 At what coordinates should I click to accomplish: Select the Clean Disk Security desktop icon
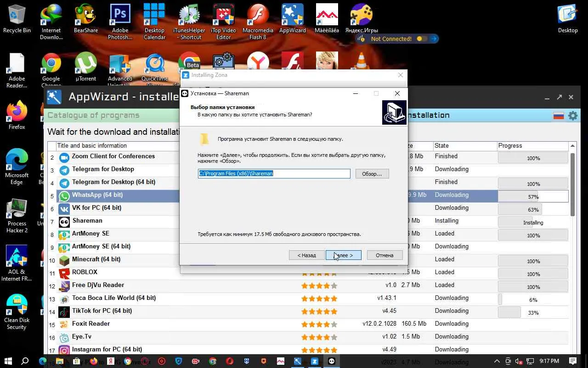pyautogui.click(x=17, y=311)
